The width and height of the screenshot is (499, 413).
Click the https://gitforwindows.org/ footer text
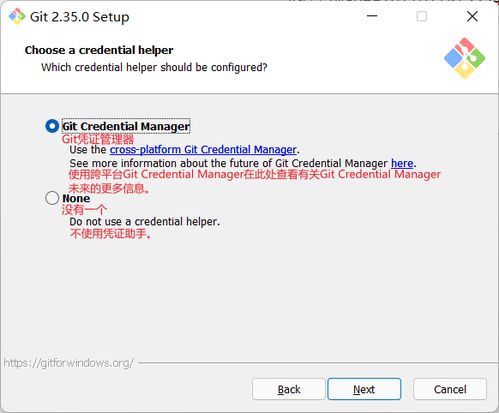coord(69,363)
